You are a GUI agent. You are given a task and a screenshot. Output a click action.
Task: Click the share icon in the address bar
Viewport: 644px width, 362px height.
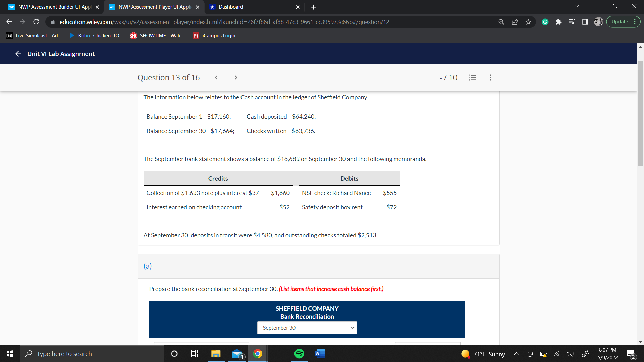[515, 22]
